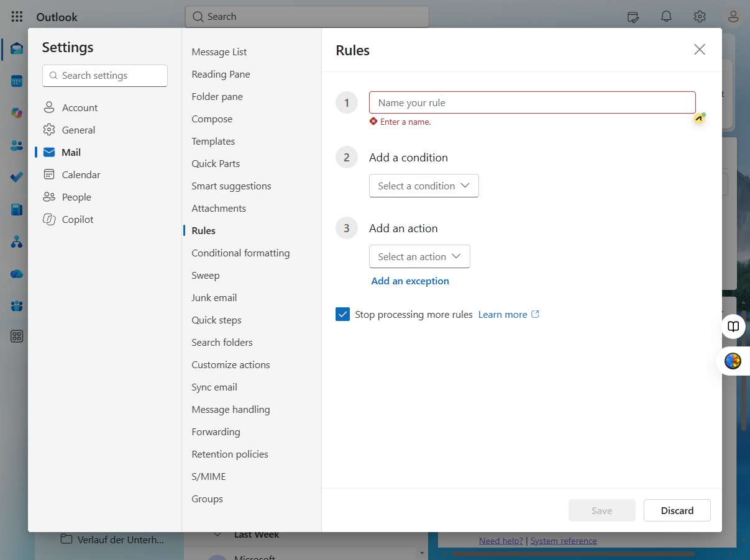Click the Outlook Search bar at top

307,17
